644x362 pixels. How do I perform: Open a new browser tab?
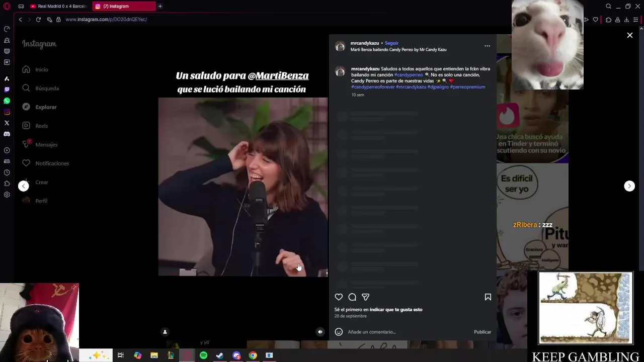coord(160,6)
